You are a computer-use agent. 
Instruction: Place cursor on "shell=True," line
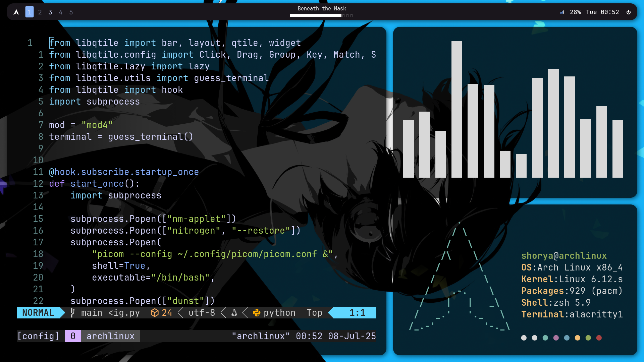coord(121,266)
